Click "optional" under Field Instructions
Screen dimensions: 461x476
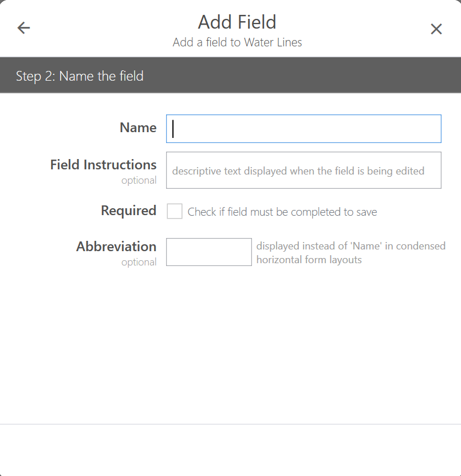point(139,180)
